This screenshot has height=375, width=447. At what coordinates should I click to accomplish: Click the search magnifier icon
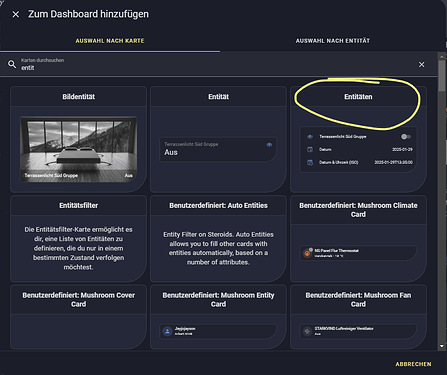12,64
